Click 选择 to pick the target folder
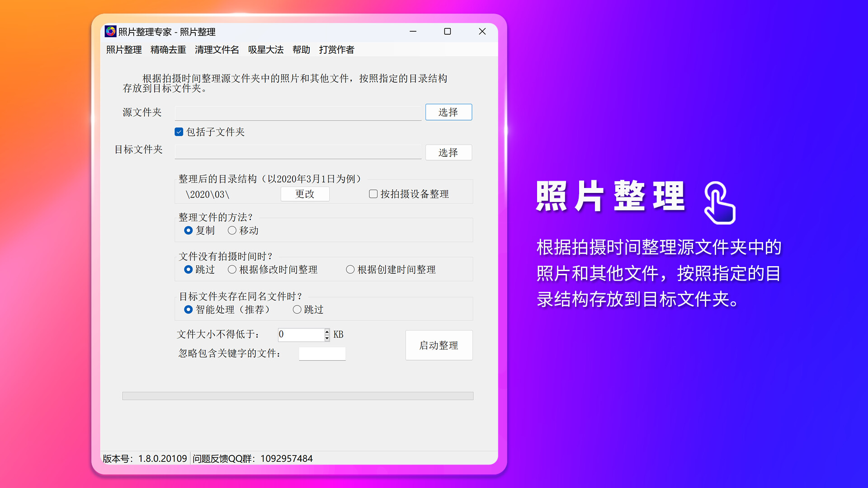Viewport: 868px width, 488px height. tap(448, 152)
